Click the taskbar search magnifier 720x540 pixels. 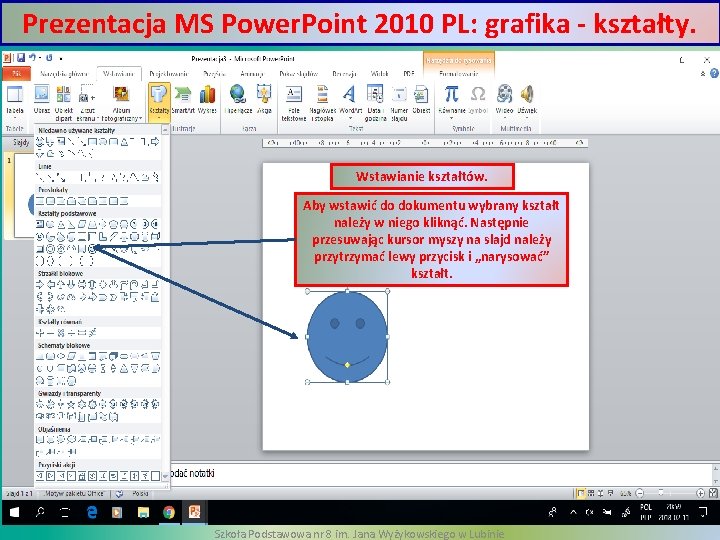click(x=40, y=512)
